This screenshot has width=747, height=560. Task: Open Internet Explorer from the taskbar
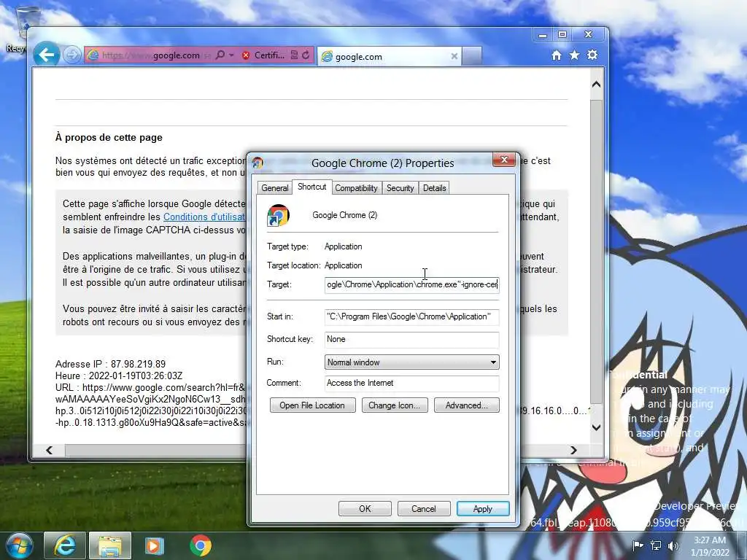(65, 545)
